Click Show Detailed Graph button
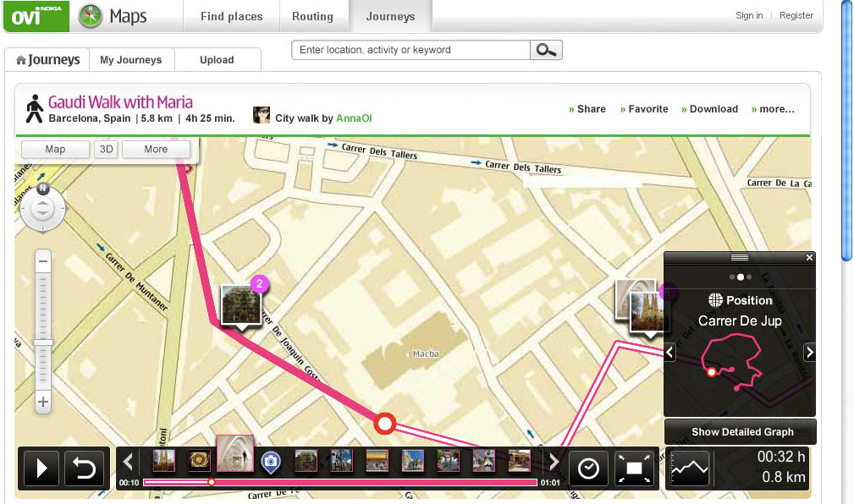The width and height of the screenshot is (854, 504). [x=741, y=431]
